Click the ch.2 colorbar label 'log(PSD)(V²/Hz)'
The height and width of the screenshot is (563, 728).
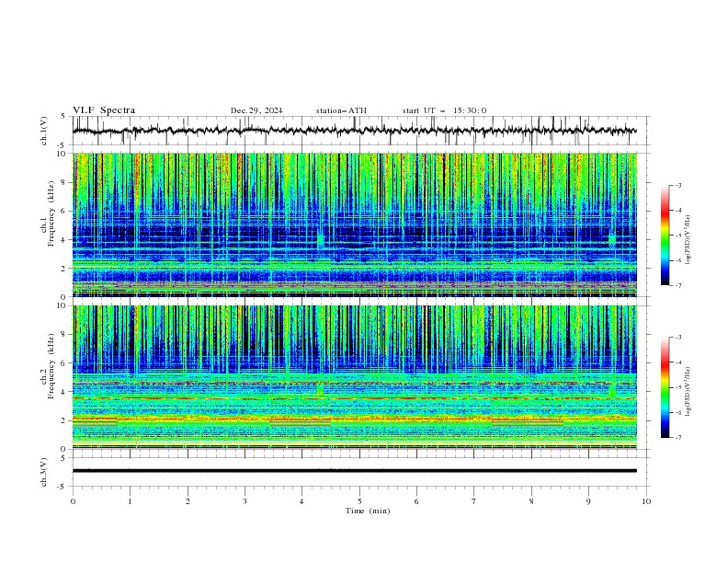[x=688, y=392]
